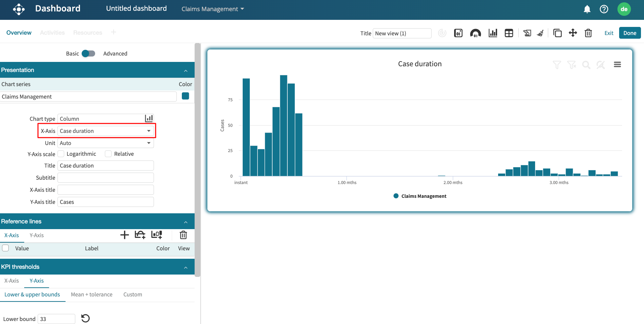This screenshot has width=644, height=324.
Task: Toggle the Basic/Advanced switch
Action: click(88, 53)
